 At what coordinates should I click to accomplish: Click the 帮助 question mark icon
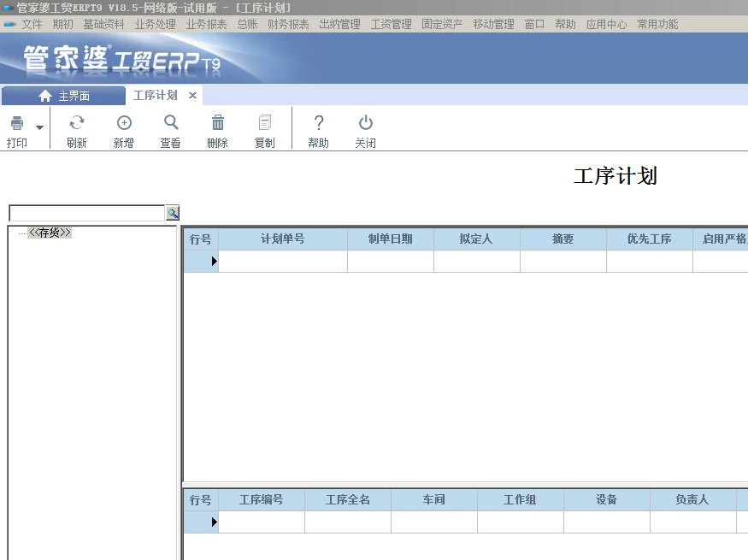click(x=319, y=122)
